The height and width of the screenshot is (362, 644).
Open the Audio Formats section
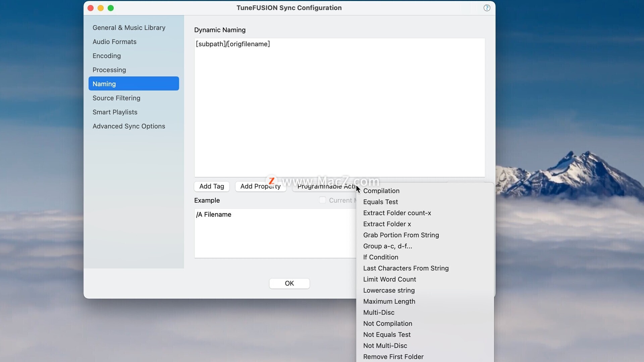point(133,42)
